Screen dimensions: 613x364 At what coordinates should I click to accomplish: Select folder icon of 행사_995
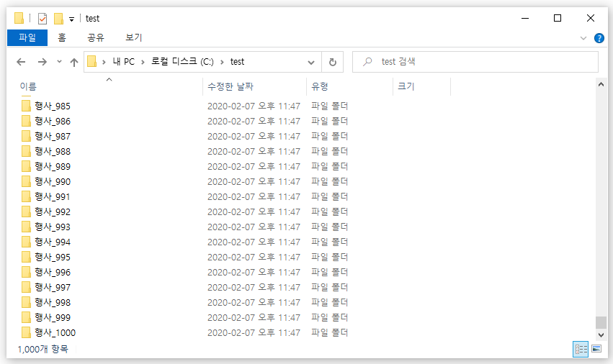26,257
